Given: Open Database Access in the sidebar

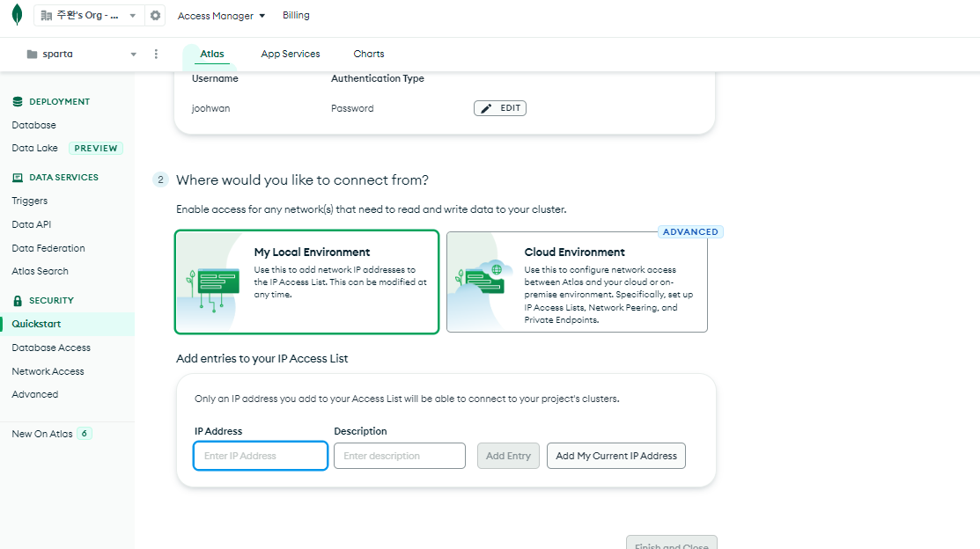Looking at the screenshot, I should [50, 348].
